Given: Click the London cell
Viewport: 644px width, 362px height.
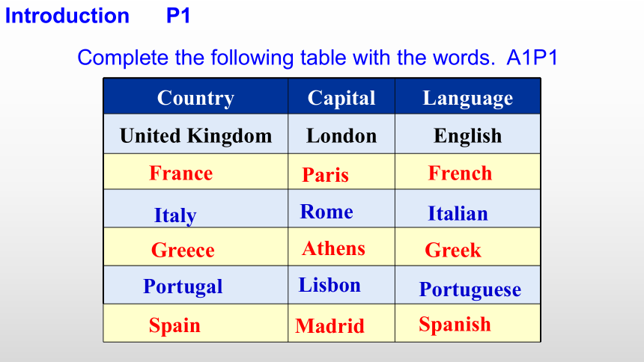Looking at the screenshot, I should (341, 134).
